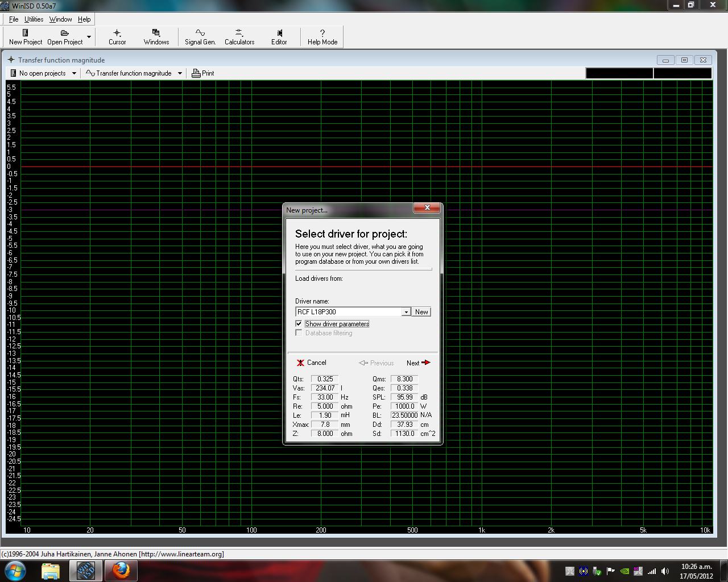Click the New Project toolbar icon
Viewport: 728px width, 582px height.
pos(25,34)
